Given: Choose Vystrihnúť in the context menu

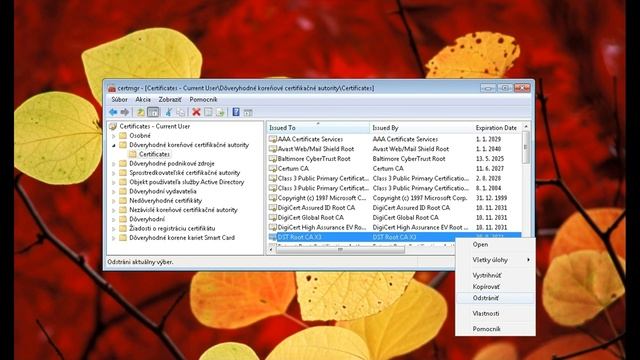Looking at the screenshot, I should pyautogui.click(x=495, y=276).
